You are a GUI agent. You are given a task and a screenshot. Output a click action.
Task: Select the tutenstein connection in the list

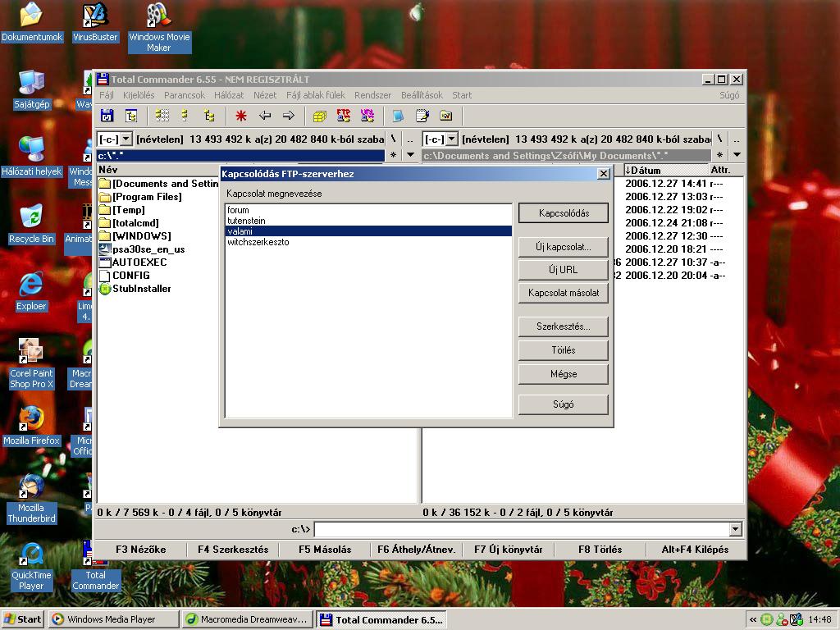pos(246,221)
